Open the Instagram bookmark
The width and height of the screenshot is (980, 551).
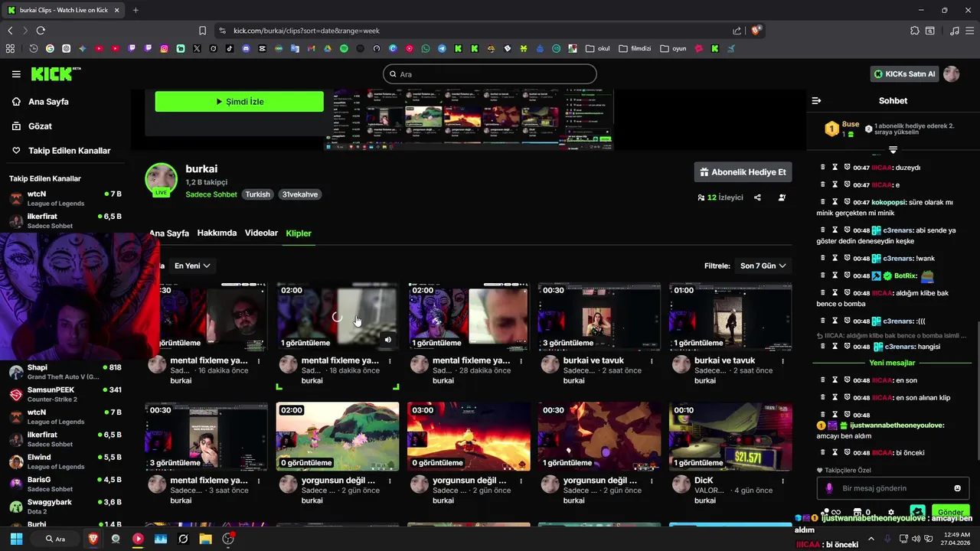pyautogui.click(x=164, y=48)
